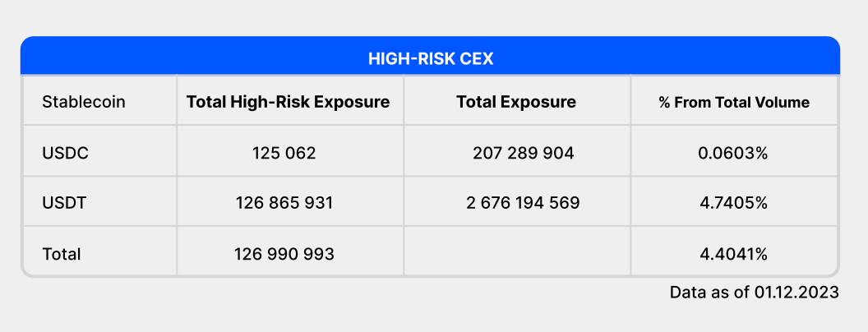Click the 01.12.2023 date in footnote
Screen dimensions: 868x332
coord(796,293)
